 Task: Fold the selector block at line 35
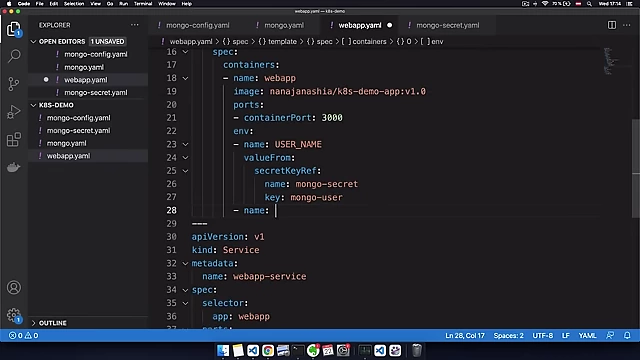185,303
